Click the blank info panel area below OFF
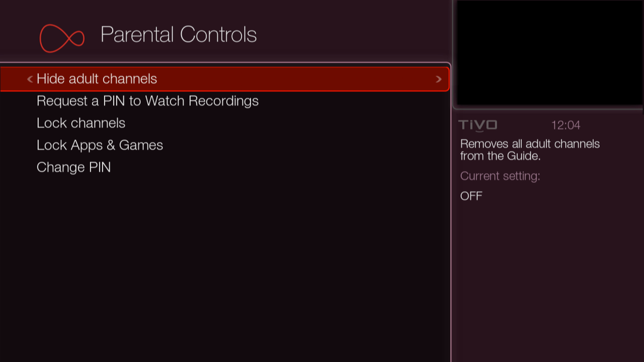This screenshot has width=644, height=362. point(547,275)
